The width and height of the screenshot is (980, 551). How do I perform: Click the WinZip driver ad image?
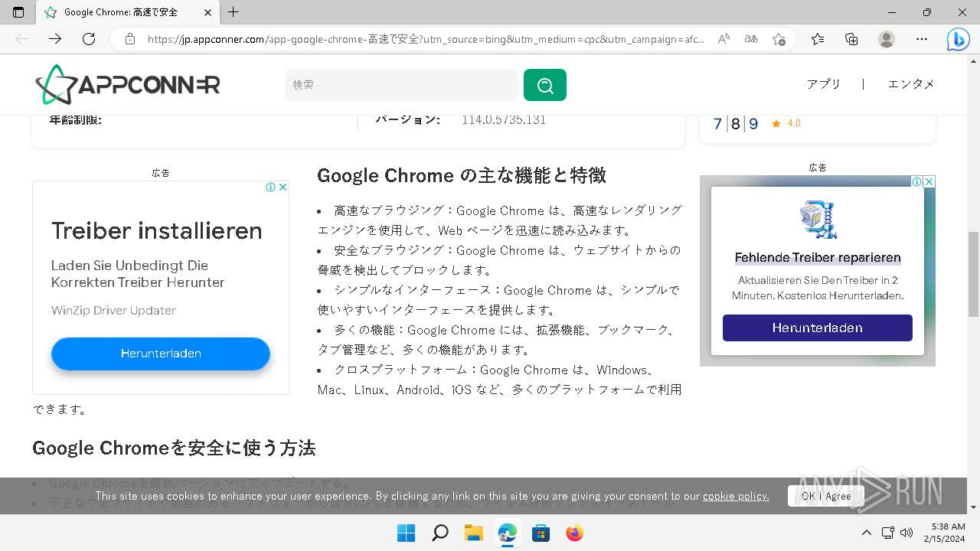pos(818,220)
